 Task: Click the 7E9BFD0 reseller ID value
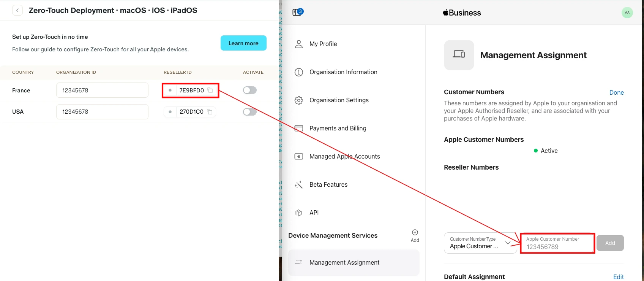coord(191,90)
